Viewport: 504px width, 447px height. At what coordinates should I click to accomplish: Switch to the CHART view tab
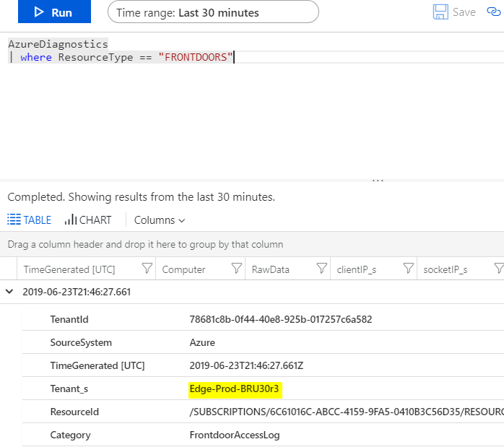(x=88, y=220)
